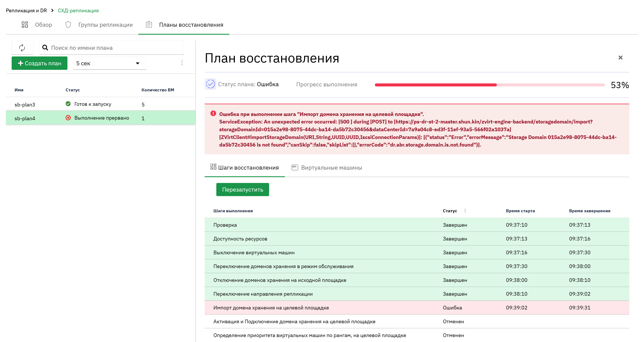Select the Выключение виртуальных машин step
This screenshot has height=342, width=644.
pos(417,253)
